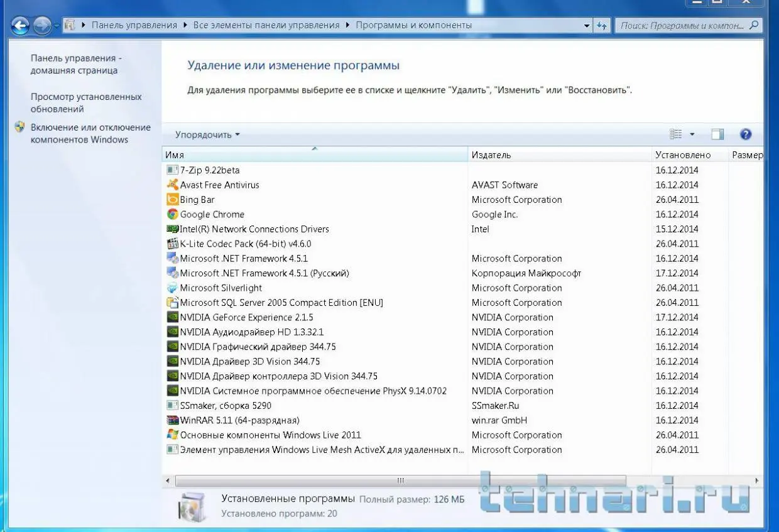This screenshot has width=779, height=532.
Task: Click the WinRAR 5.11 icon
Action: pyautogui.click(x=172, y=420)
